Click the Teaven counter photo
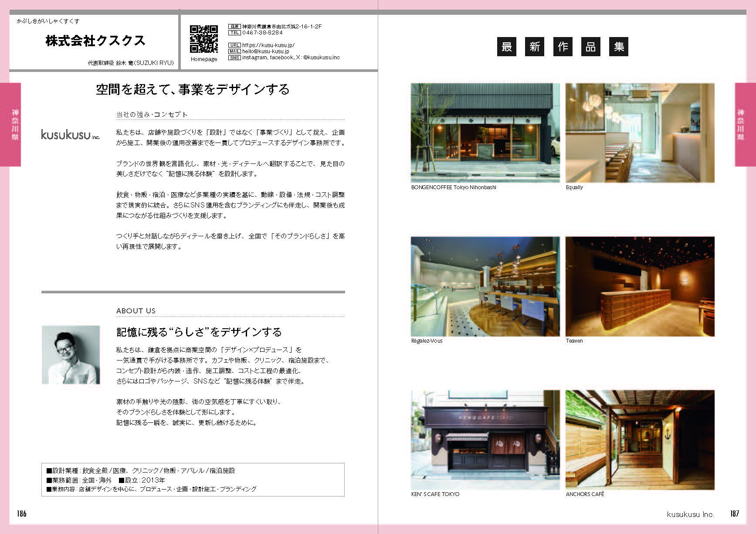 pos(640,286)
